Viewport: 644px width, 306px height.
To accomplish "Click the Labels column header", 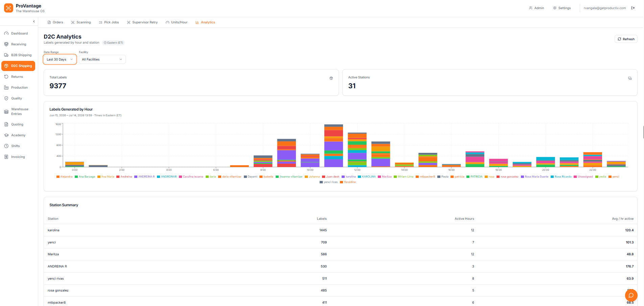I will (x=322, y=219).
